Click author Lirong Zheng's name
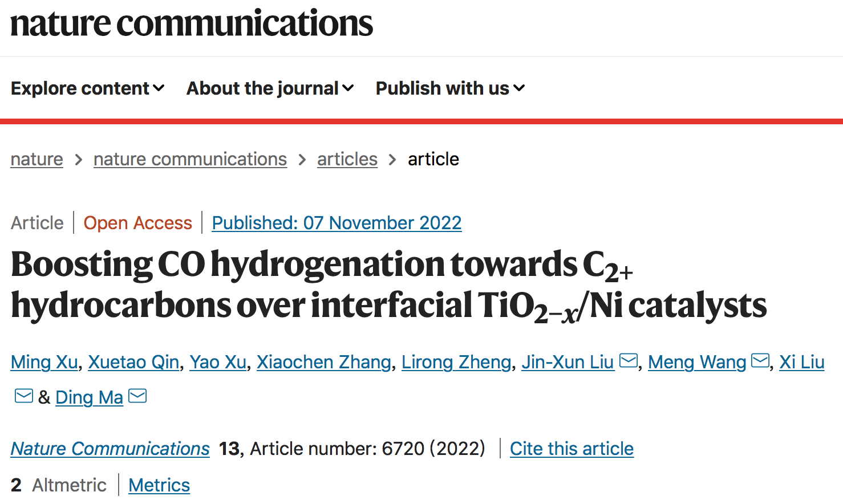The image size is (843, 504). click(456, 362)
